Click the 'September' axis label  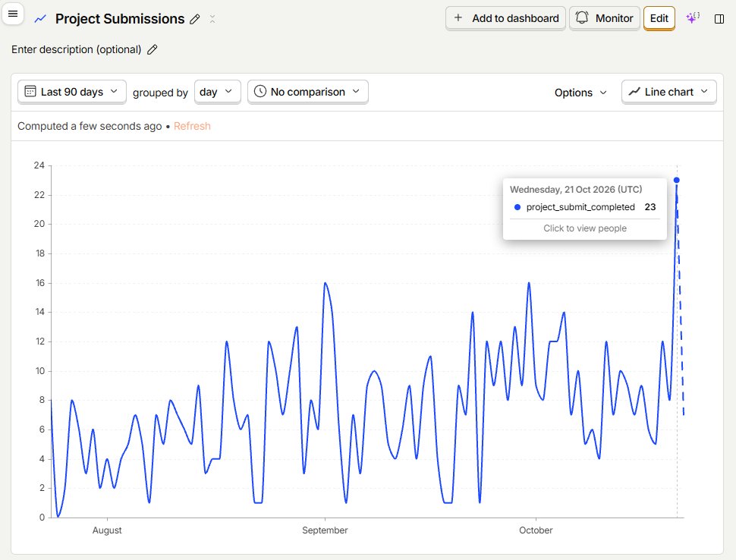[325, 530]
